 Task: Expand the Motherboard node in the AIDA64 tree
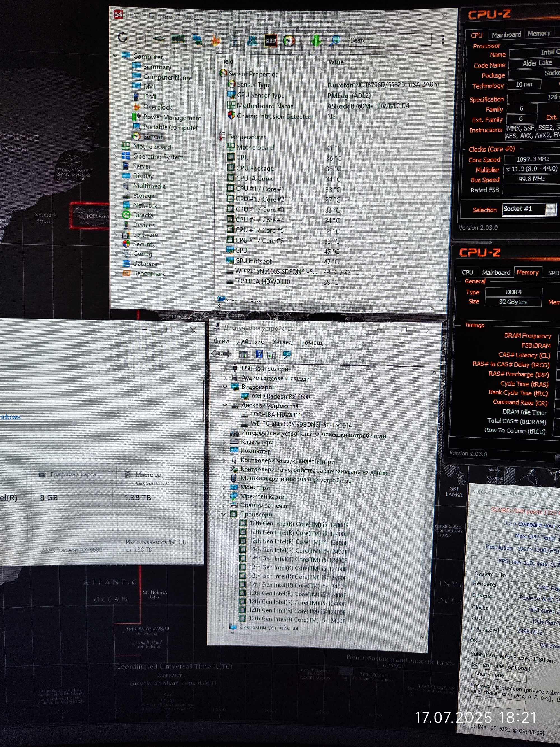[x=116, y=146]
